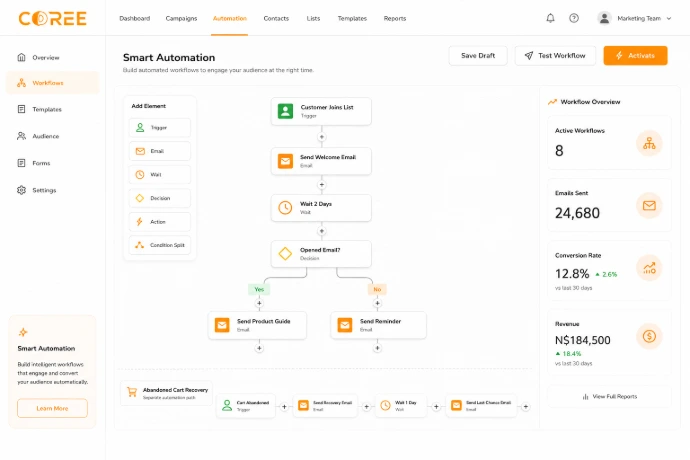This screenshot has height=460, width=690.
Task: Expand the Marketing Team dropdown chevron
Action: click(x=669, y=18)
